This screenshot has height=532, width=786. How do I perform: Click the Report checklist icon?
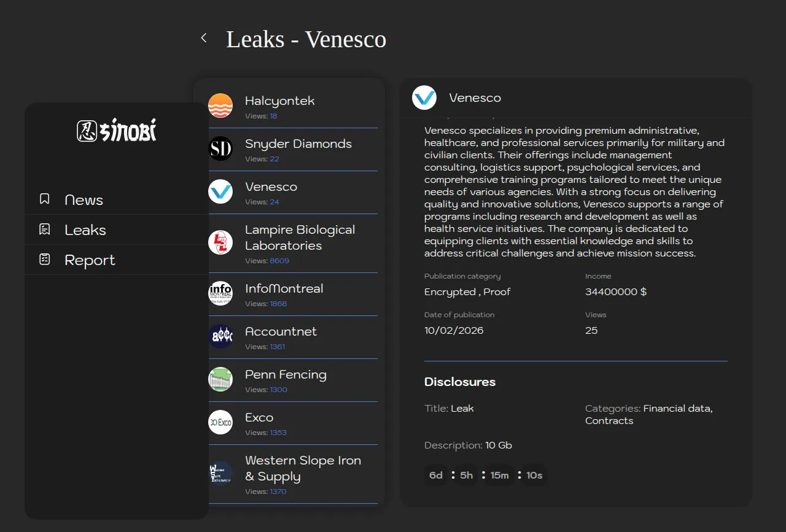coord(45,260)
